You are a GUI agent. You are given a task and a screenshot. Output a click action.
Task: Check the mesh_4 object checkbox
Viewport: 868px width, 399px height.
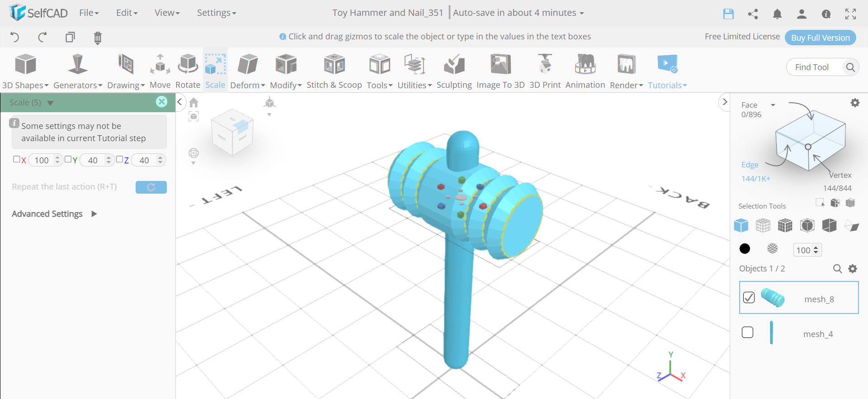point(748,332)
